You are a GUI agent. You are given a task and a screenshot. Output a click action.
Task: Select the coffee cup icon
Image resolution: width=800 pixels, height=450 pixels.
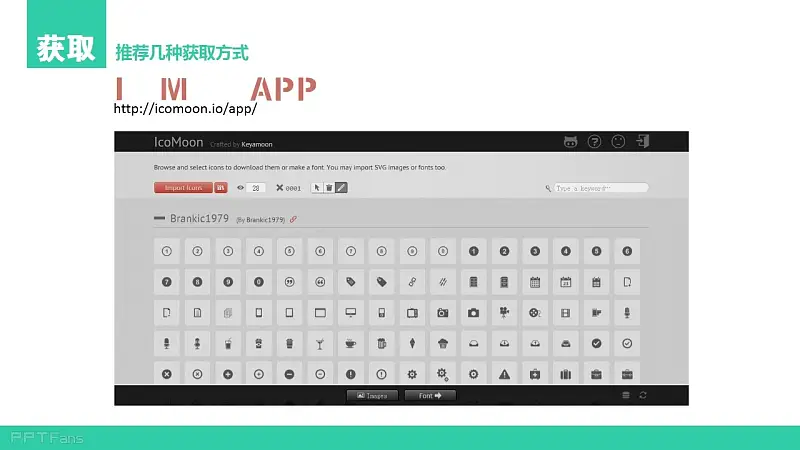pos(351,343)
